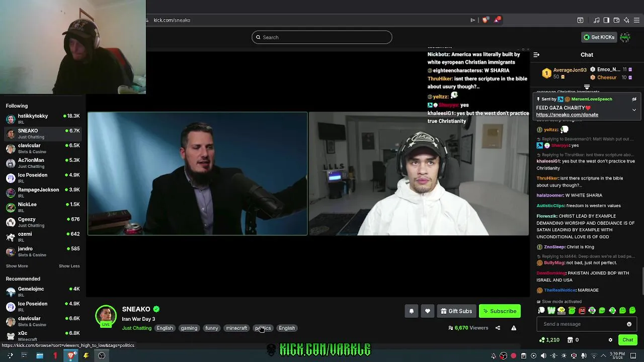
Task: Open RampageJackson channel in sidebar
Action: pyautogui.click(x=43, y=193)
